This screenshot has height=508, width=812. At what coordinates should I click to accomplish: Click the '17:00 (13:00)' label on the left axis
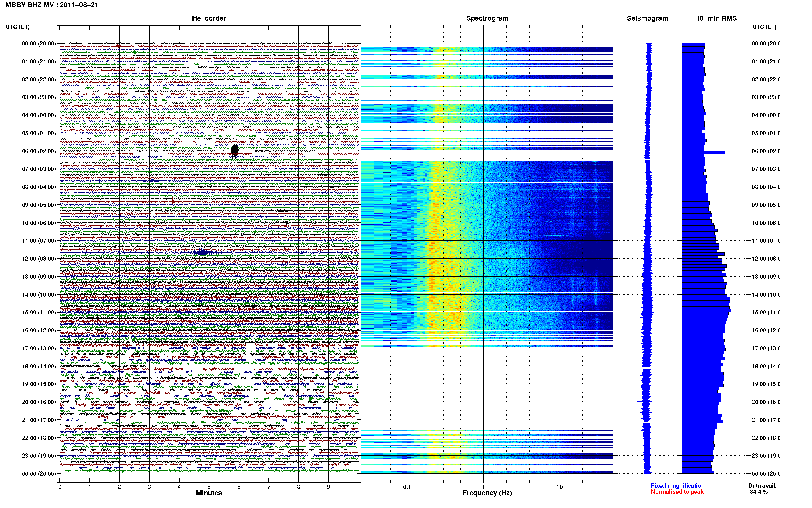click(39, 348)
